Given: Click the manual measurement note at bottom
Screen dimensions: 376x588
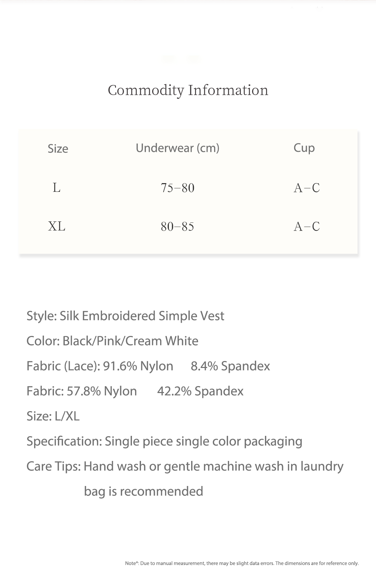Looking at the screenshot, I should click(x=242, y=563).
